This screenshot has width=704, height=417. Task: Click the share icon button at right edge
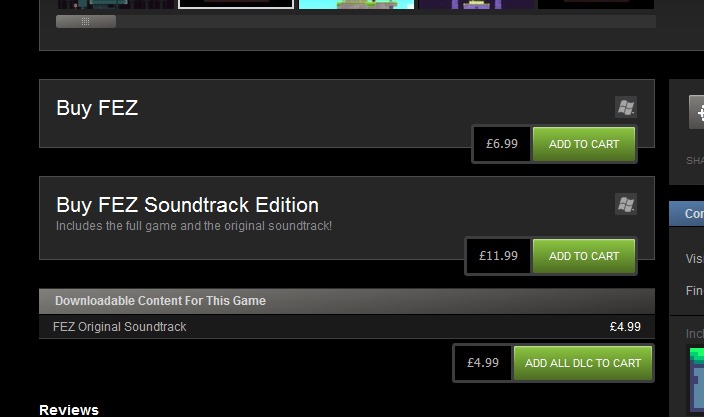[x=696, y=112]
